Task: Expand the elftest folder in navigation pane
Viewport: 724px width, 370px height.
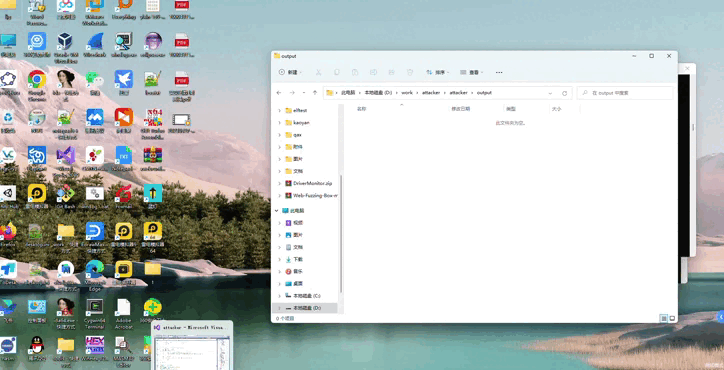Action: pyautogui.click(x=279, y=110)
